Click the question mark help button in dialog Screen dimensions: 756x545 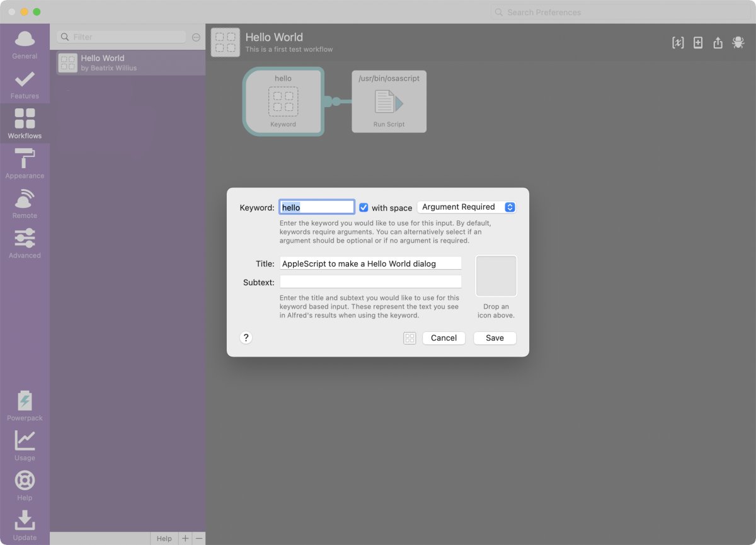(x=246, y=338)
